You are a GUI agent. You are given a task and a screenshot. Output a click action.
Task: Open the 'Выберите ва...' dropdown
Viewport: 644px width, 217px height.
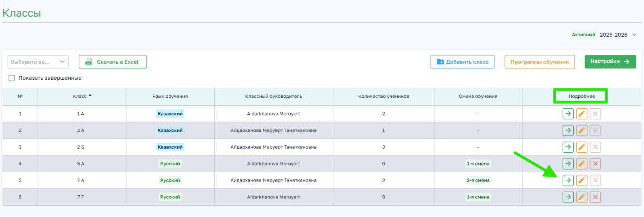(x=38, y=62)
